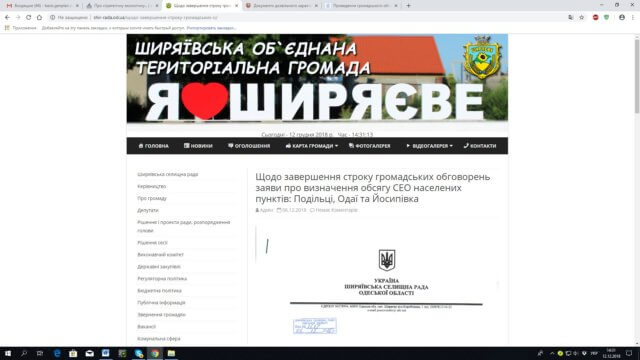Bookmark this page with the star icon
This screenshot has height=360, width=640.
tap(582, 18)
